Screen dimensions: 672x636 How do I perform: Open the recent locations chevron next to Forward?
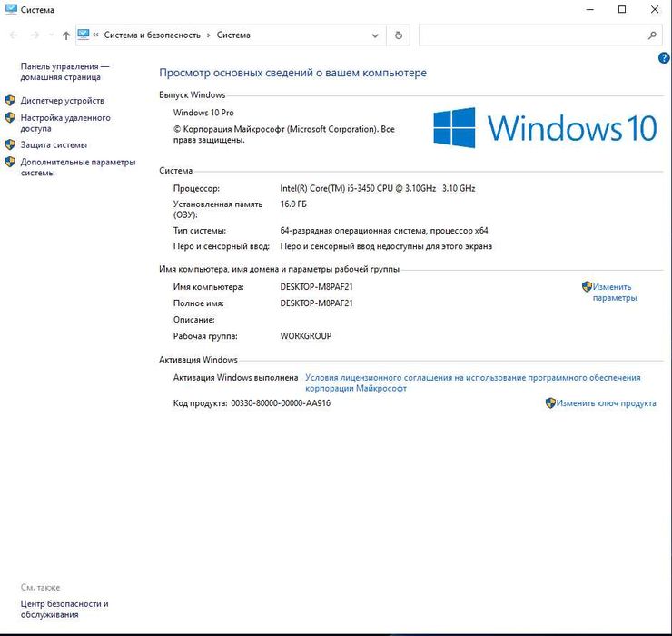tap(51, 35)
